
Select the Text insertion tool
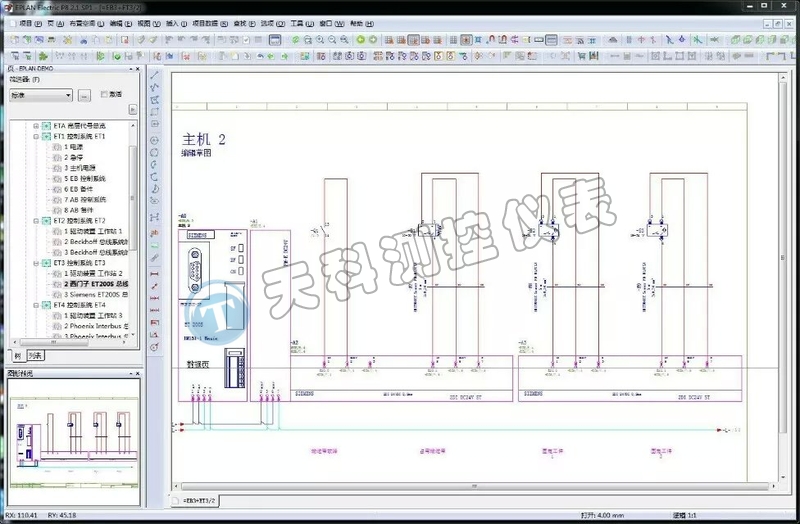coord(155,230)
